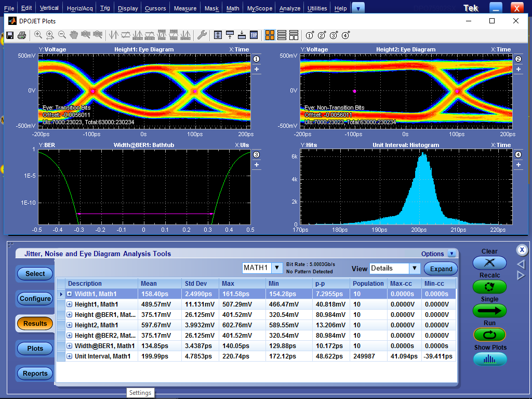Open the Measure menu
This screenshot has width=532, height=399.
[x=185, y=8]
